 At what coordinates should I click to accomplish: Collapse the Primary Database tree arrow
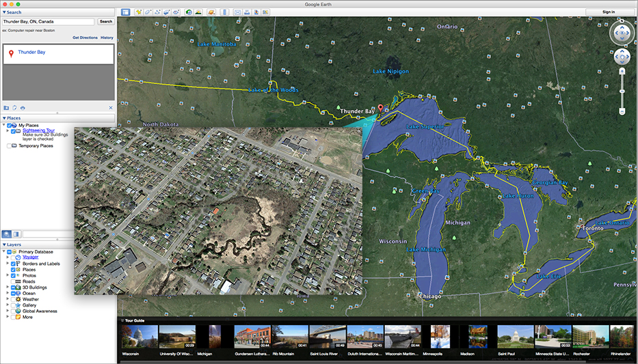click(x=4, y=252)
